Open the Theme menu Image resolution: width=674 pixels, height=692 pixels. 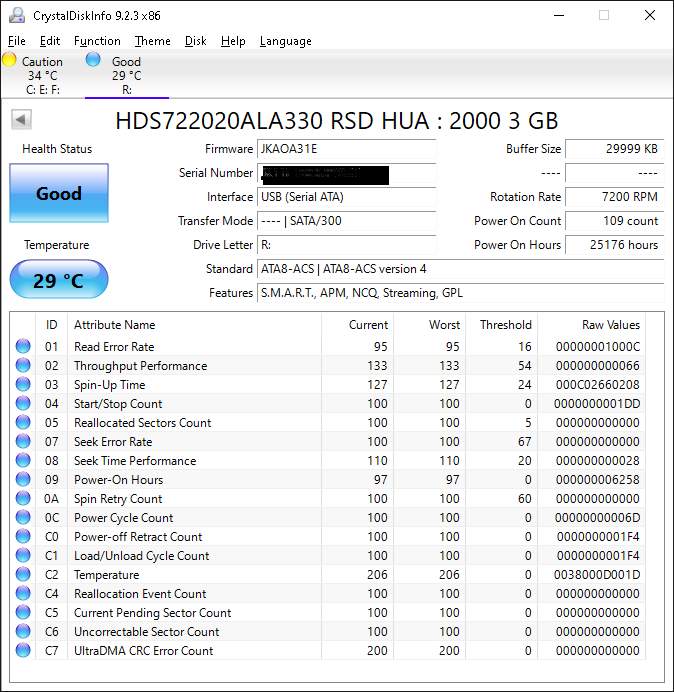153,41
